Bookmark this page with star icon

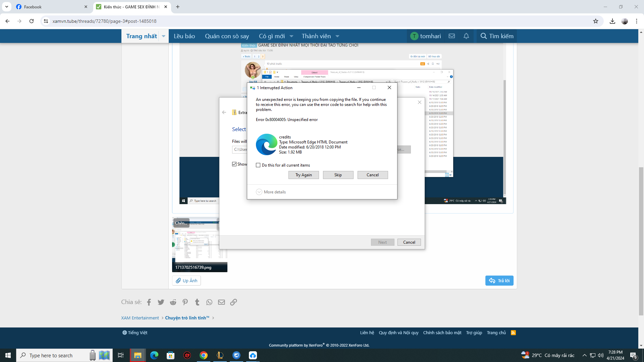pos(596,21)
